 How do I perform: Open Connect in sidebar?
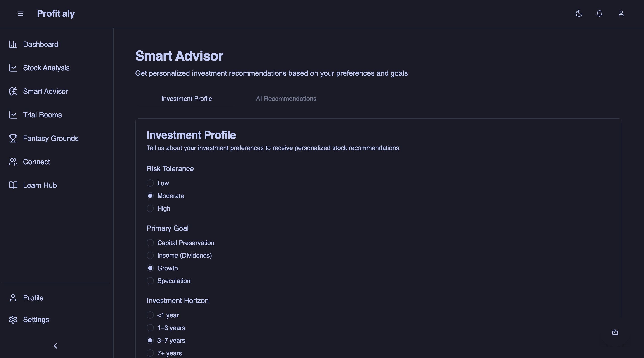36,162
